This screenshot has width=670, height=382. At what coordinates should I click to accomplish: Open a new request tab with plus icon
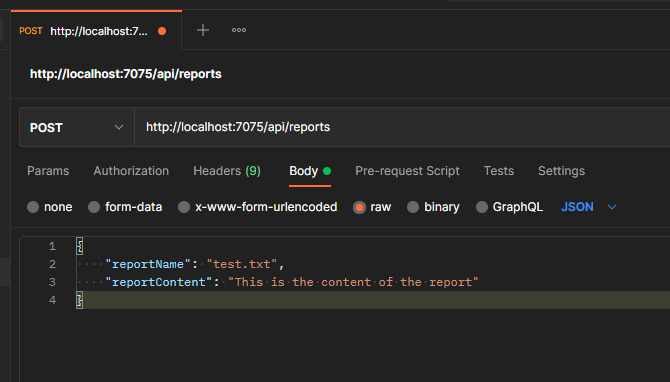203,30
